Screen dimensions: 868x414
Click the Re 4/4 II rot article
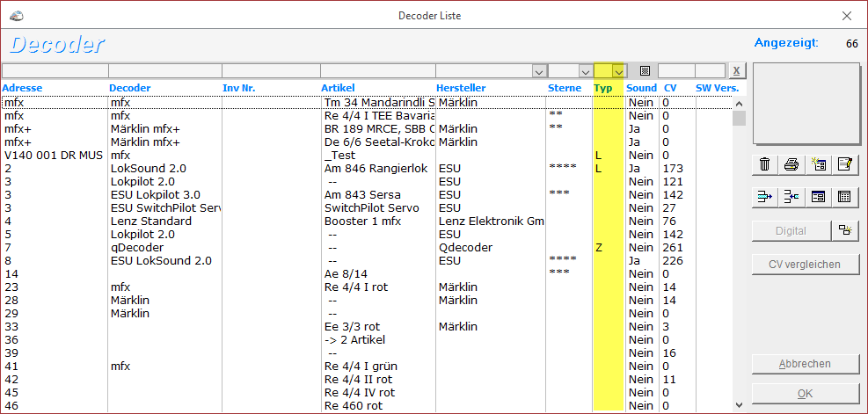tap(360, 380)
